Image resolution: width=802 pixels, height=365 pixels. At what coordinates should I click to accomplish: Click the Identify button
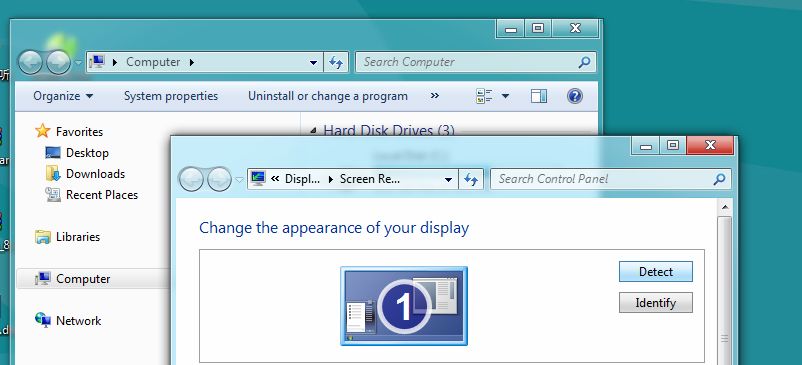pos(656,303)
